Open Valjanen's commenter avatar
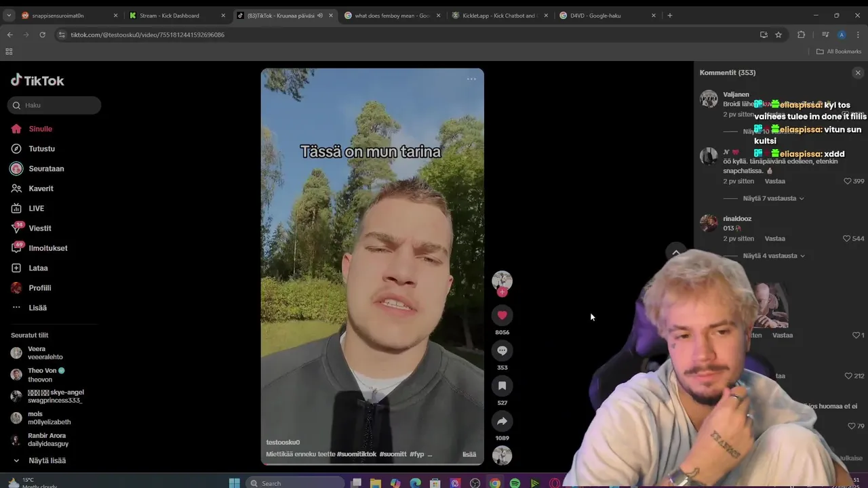The height and width of the screenshot is (488, 868). tap(709, 99)
